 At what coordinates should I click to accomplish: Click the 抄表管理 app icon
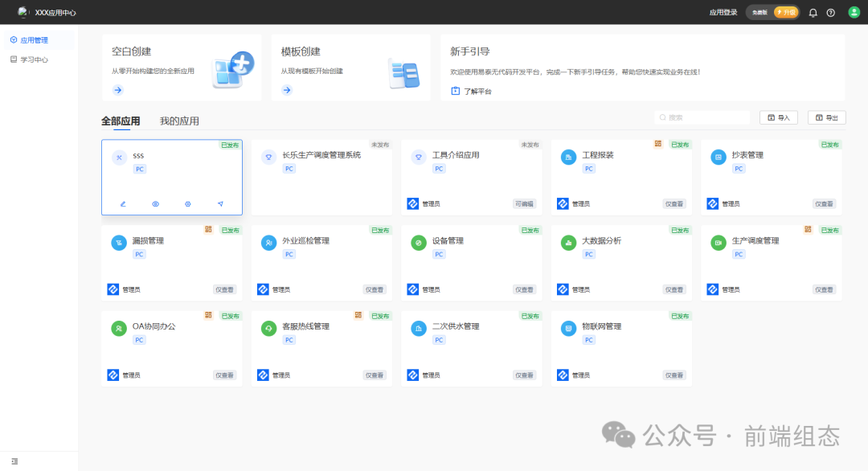pyautogui.click(x=718, y=158)
